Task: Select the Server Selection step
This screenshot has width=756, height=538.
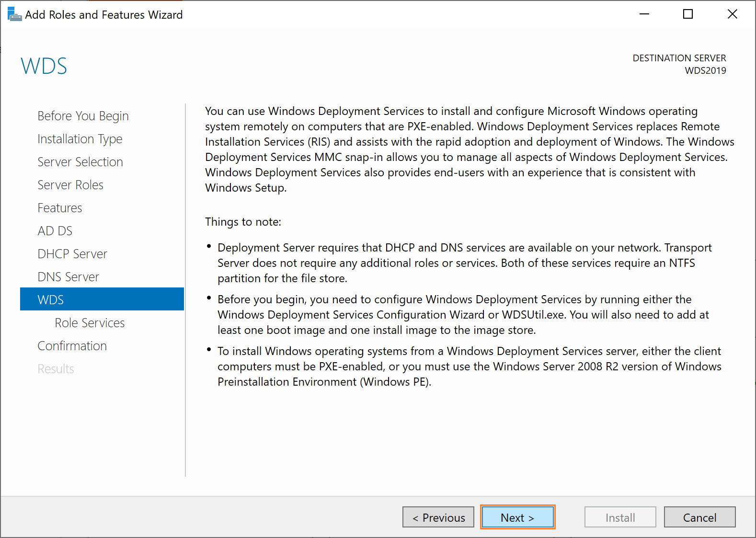Action: pyautogui.click(x=80, y=162)
